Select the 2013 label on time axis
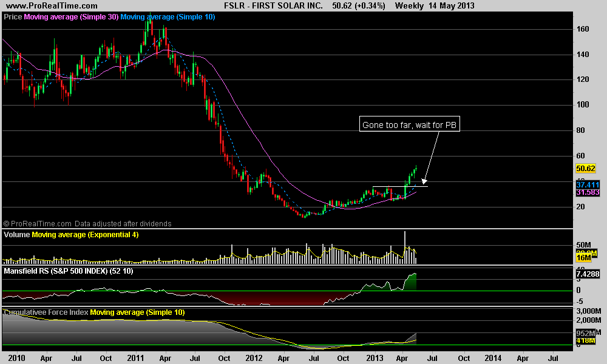The width and height of the screenshot is (607, 364). [375, 358]
